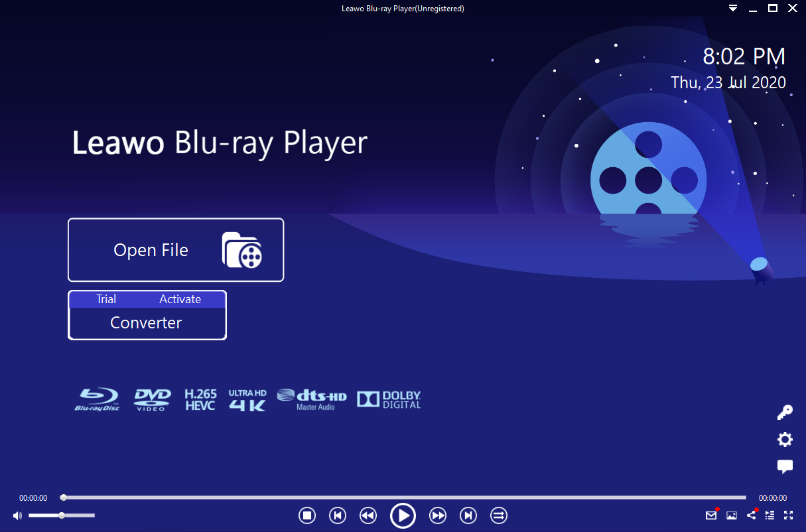Skip to the previous track
Screen dimensions: 806x532
[x=338, y=515]
